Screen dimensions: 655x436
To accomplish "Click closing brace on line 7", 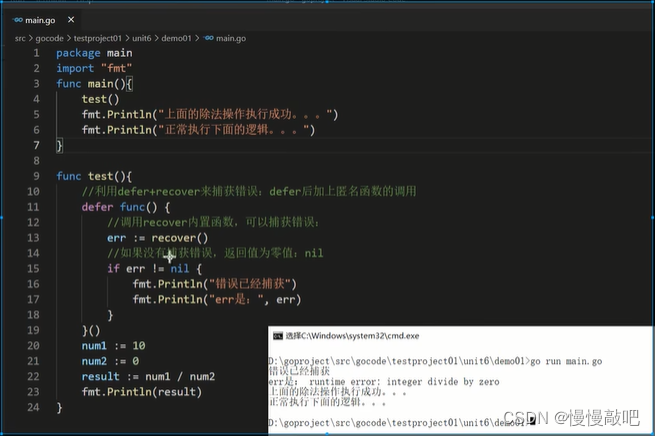I will (59, 146).
